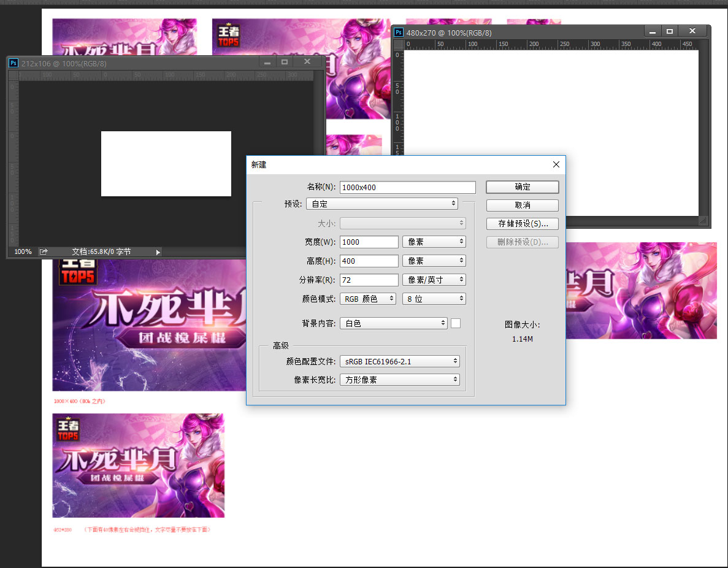Image resolution: width=728 pixels, height=568 pixels.
Task: Click the 分辨率 resolution field showing 72
Action: (369, 280)
